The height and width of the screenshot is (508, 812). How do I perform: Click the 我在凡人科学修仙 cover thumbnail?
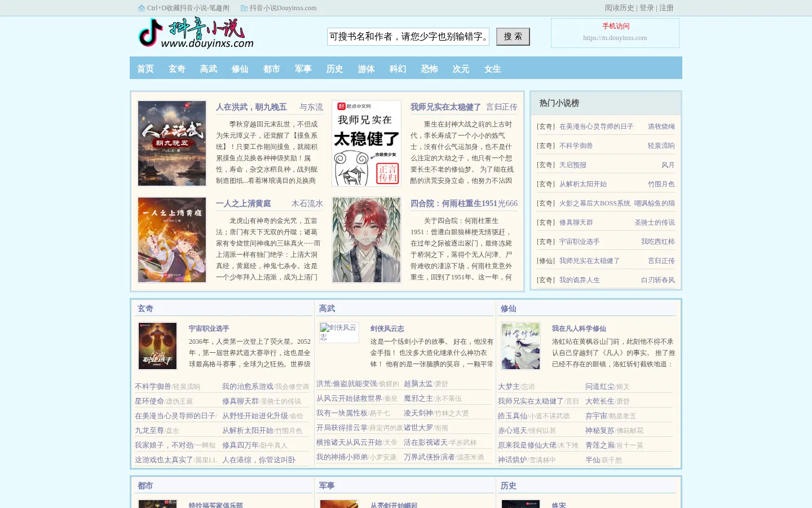click(x=521, y=346)
